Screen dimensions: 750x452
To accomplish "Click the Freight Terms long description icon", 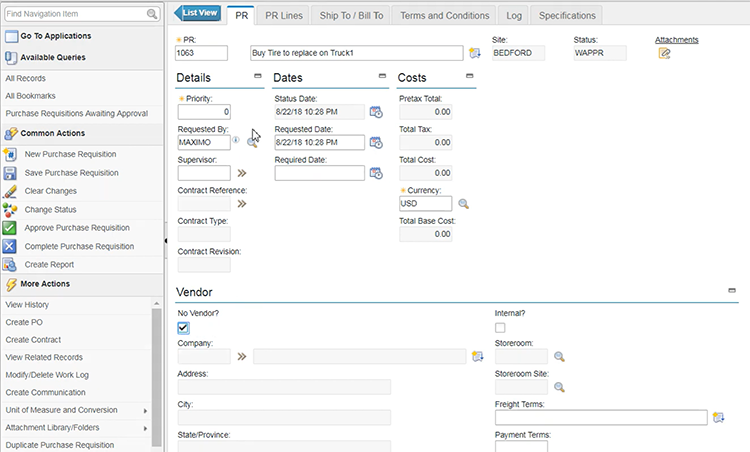I will pos(717,417).
